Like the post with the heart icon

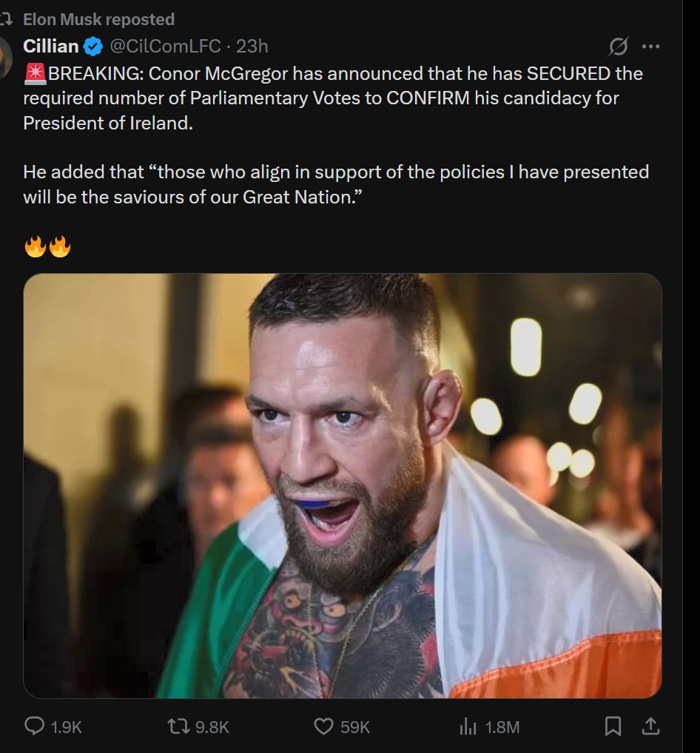[324, 726]
